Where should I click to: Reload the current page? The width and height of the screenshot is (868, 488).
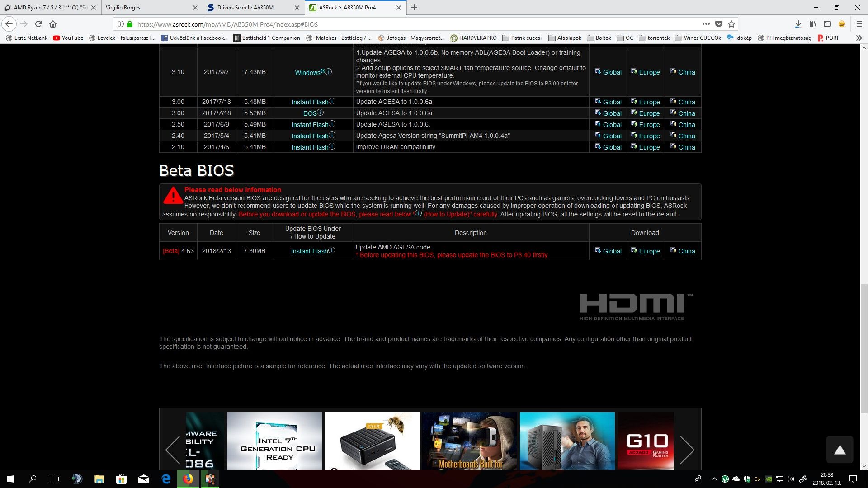coord(38,24)
